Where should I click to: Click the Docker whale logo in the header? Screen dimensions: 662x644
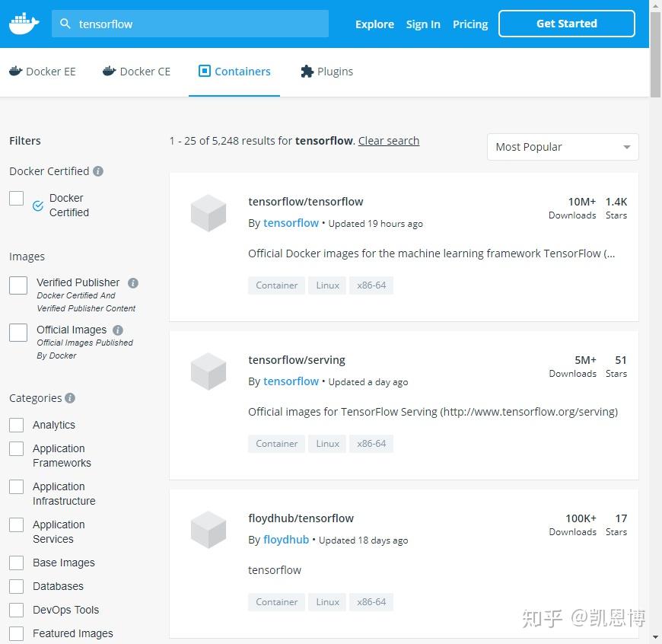[x=23, y=22]
